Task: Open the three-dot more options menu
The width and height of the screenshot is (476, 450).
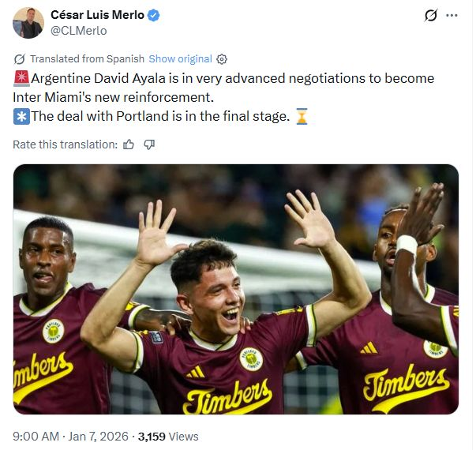Action: (452, 16)
